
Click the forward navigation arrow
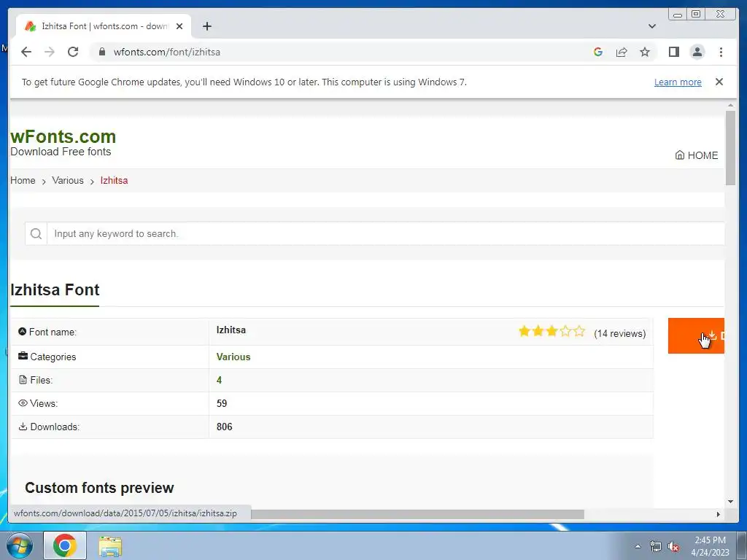[50, 52]
